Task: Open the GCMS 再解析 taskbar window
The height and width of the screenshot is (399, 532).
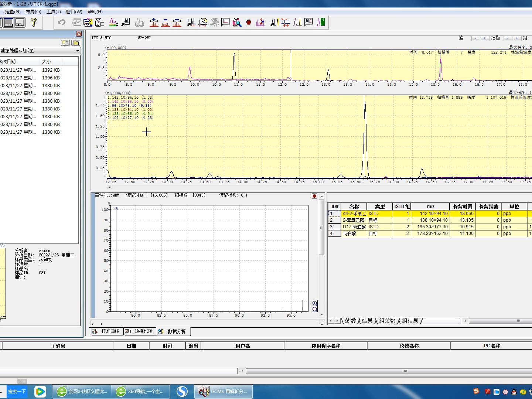Action: (224, 392)
